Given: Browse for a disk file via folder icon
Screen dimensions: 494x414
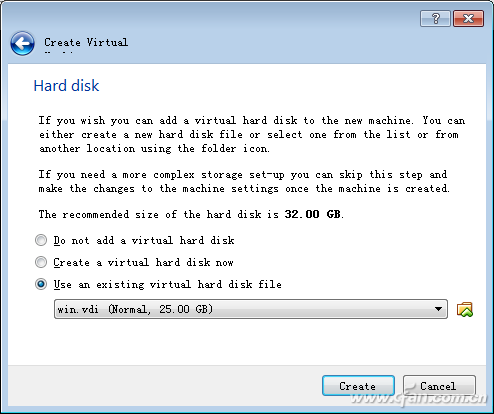Looking at the screenshot, I should (465, 309).
